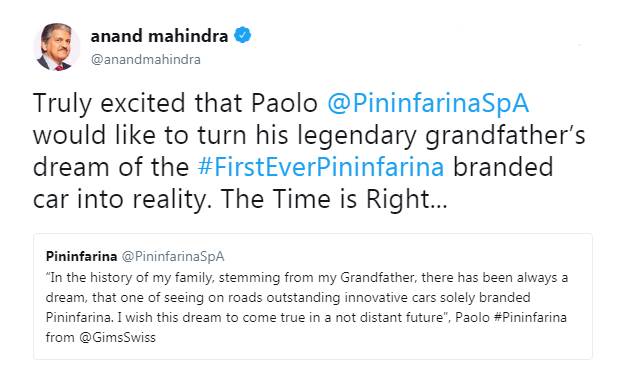Viewport: 627px width, 375px height.
Task: Click 'would like to turn his legendary'
Action: click(x=225, y=135)
